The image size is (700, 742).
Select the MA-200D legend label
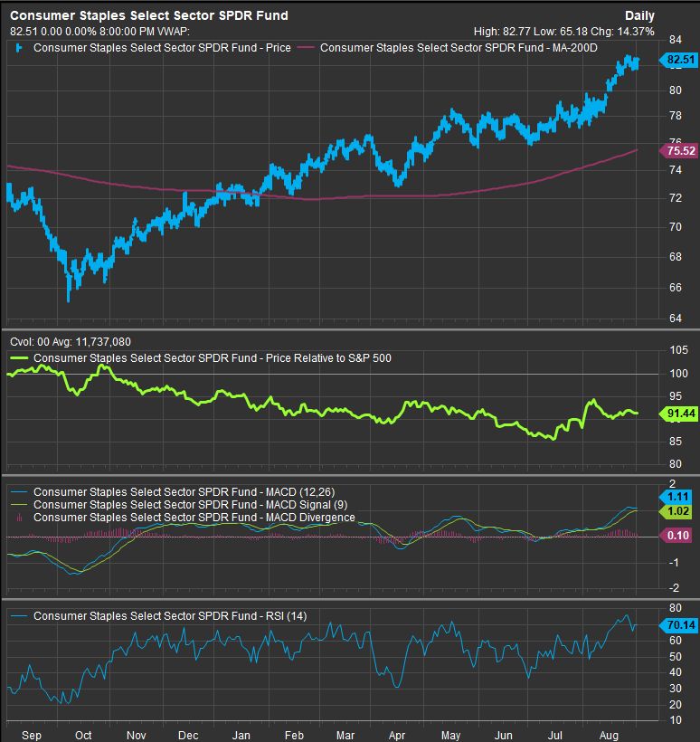pyautogui.click(x=459, y=48)
